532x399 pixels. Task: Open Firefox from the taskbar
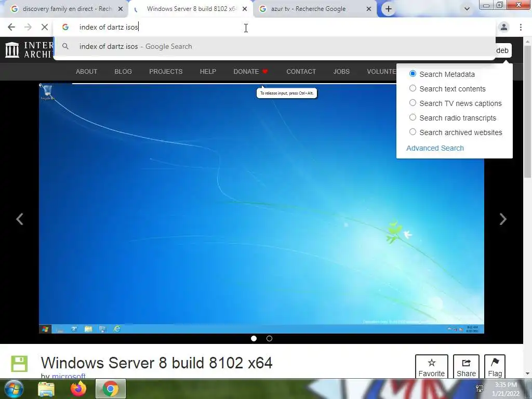(x=78, y=389)
